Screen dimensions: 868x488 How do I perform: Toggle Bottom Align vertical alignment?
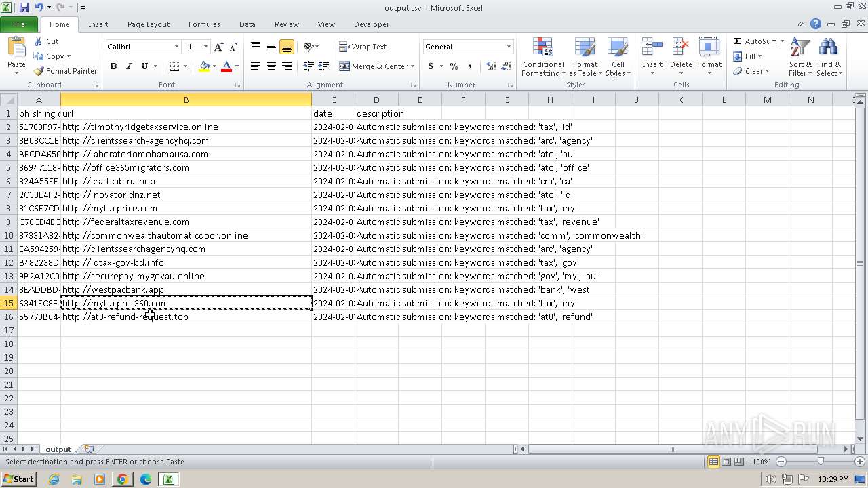(x=287, y=47)
